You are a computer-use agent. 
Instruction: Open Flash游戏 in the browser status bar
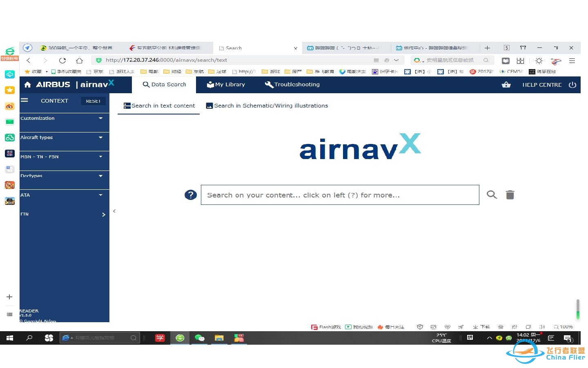[326, 327]
